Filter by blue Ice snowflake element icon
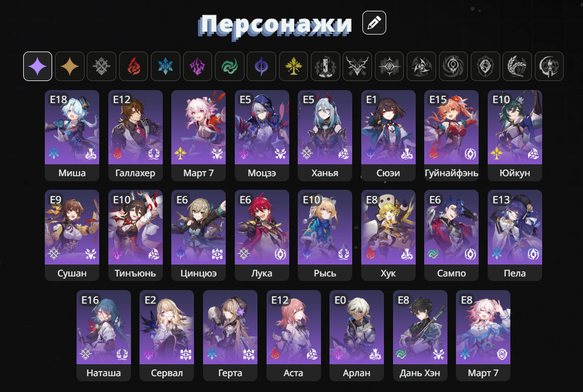 click(x=166, y=66)
